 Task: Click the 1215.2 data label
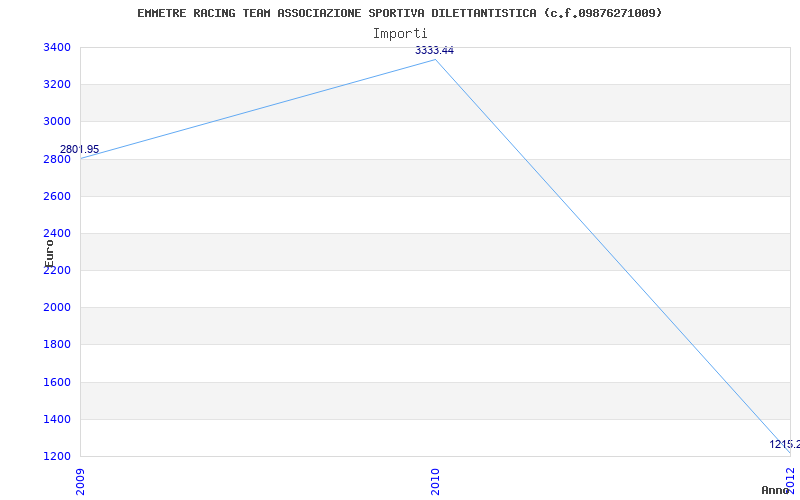tap(785, 444)
